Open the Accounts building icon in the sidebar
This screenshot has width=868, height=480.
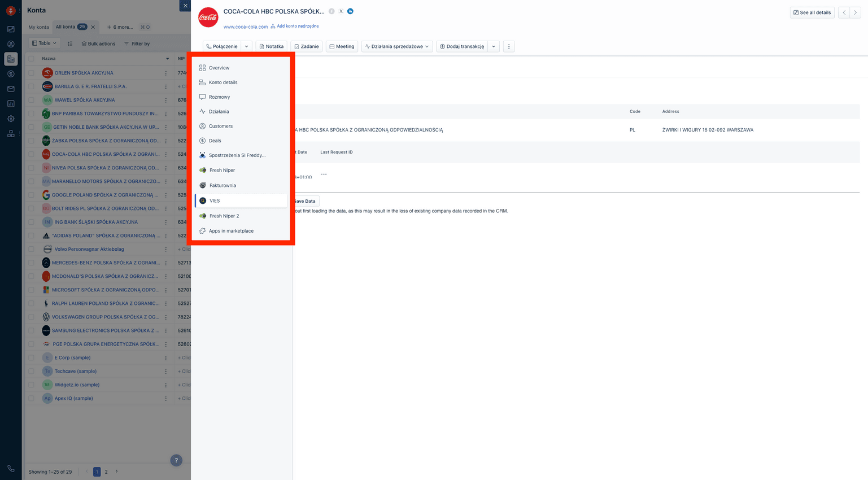point(11,59)
